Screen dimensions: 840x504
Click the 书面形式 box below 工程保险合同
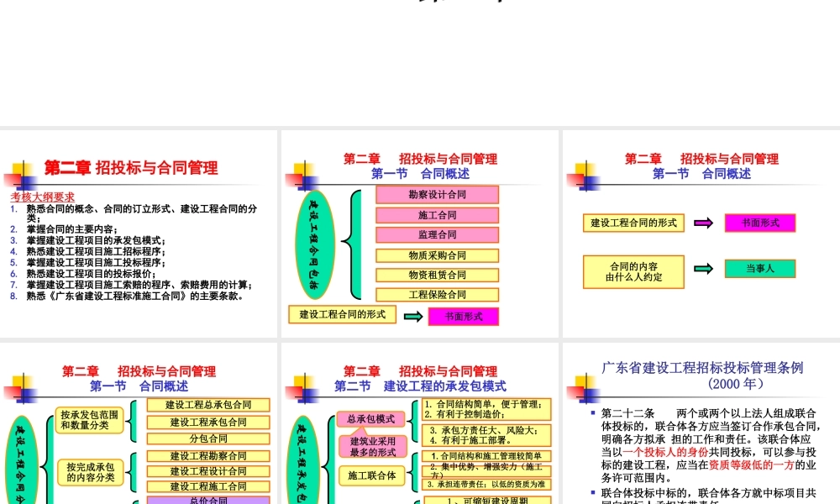point(464,317)
